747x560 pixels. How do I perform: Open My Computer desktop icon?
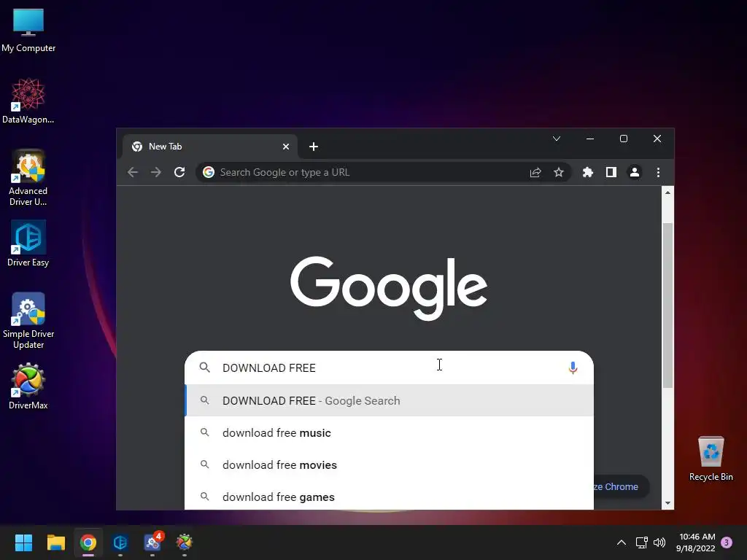pyautogui.click(x=28, y=31)
